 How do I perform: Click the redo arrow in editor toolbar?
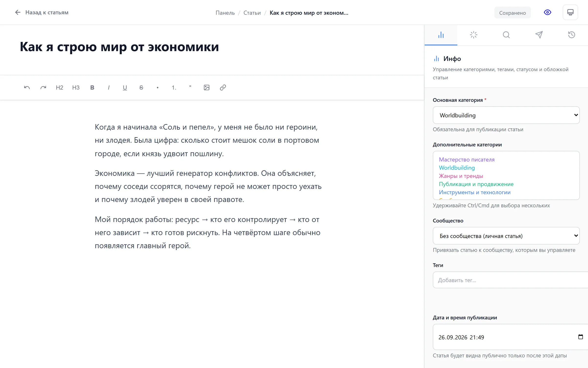tap(43, 88)
